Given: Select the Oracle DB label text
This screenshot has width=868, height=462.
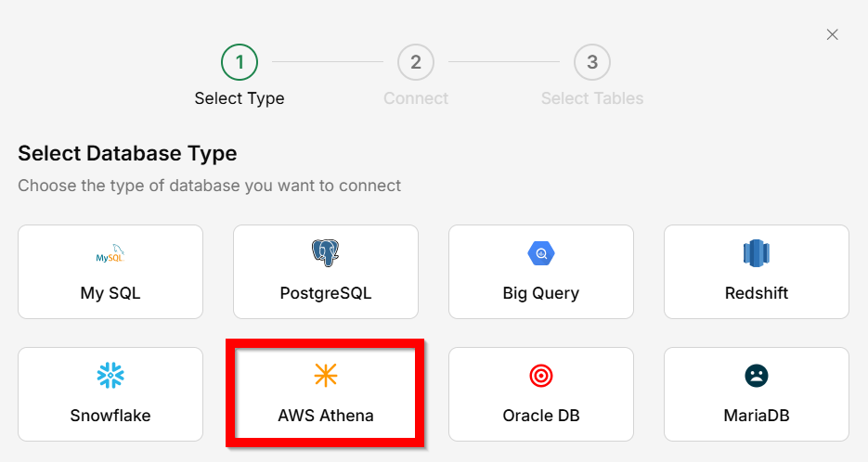Looking at the screenshot, I should (541, 416).
